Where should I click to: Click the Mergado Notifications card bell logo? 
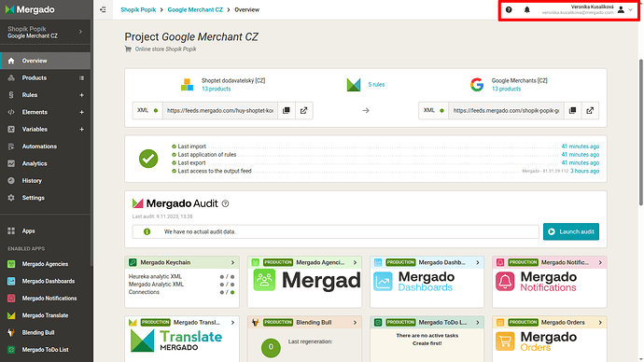click(x=505, y=282)
